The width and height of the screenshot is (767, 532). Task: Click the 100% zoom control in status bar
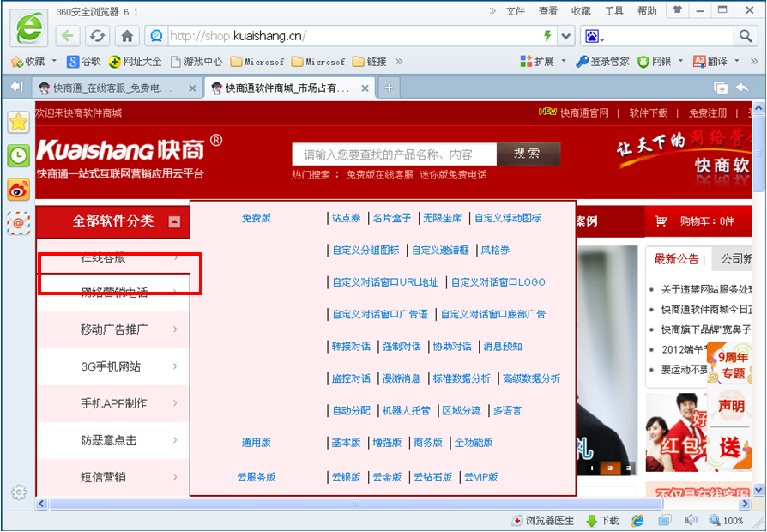pos(727,521)
